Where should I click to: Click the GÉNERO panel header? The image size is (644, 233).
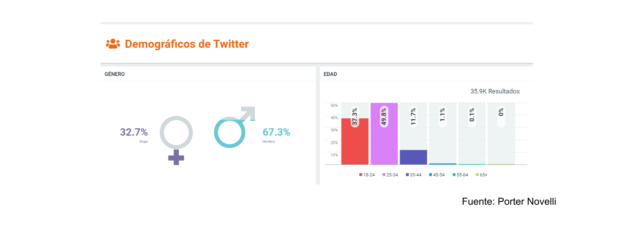click(115, 74)
